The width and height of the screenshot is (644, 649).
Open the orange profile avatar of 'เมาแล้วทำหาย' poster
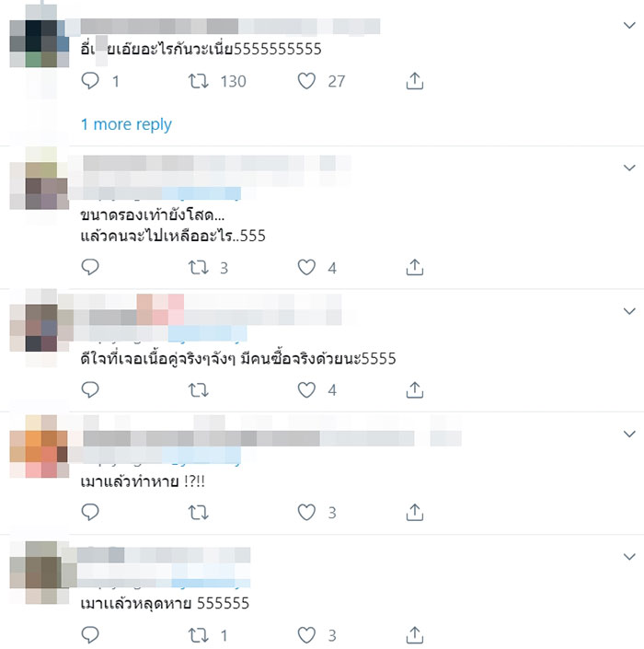(40, 446)
